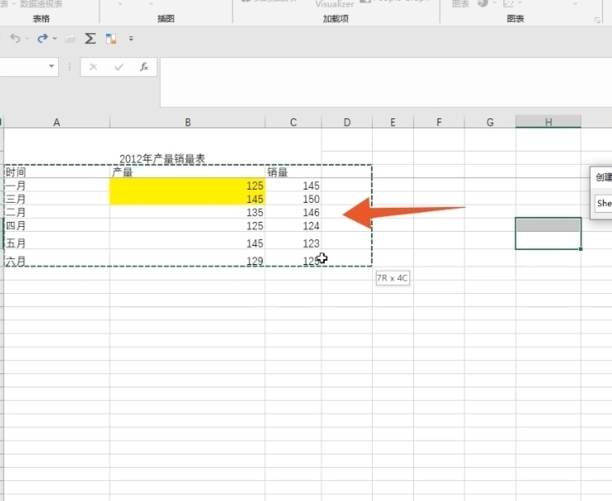Click the title cell 2012年产量销量表
The image size is (612, 501).
pos(162,159)
